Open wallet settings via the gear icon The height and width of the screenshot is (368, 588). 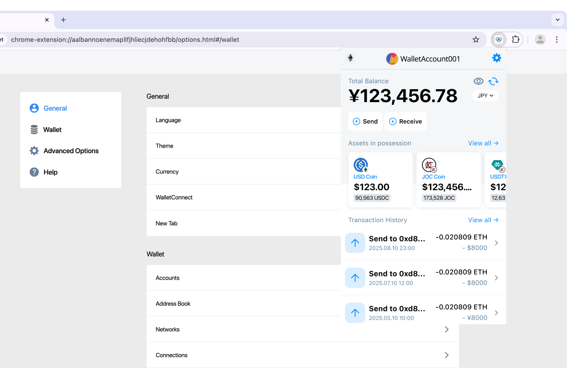pyautogui.click(x=496, y=58)
